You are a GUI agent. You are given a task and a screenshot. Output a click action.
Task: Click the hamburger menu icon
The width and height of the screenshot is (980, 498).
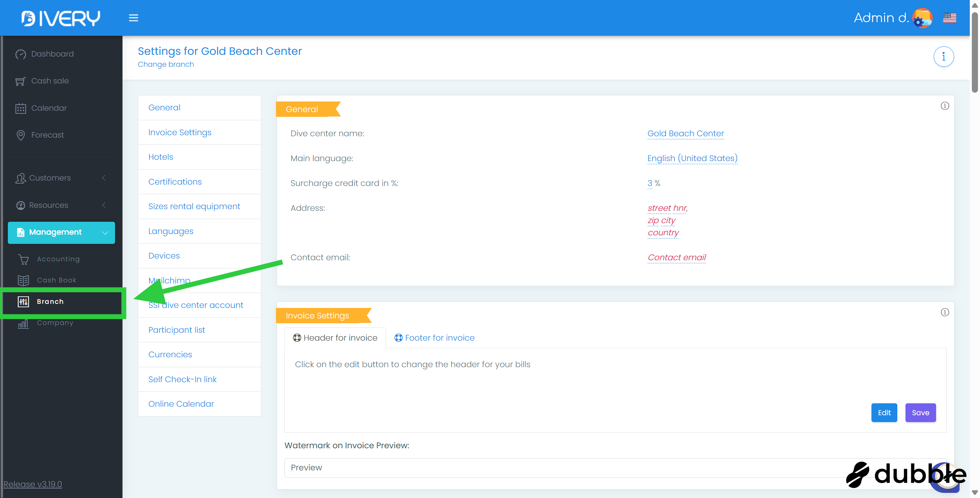[133, 18]
